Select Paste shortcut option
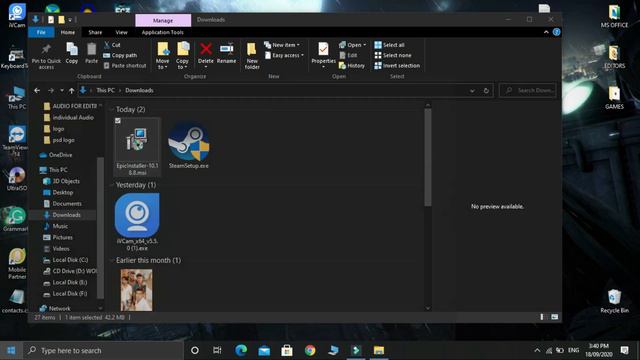 click(125, 65)
